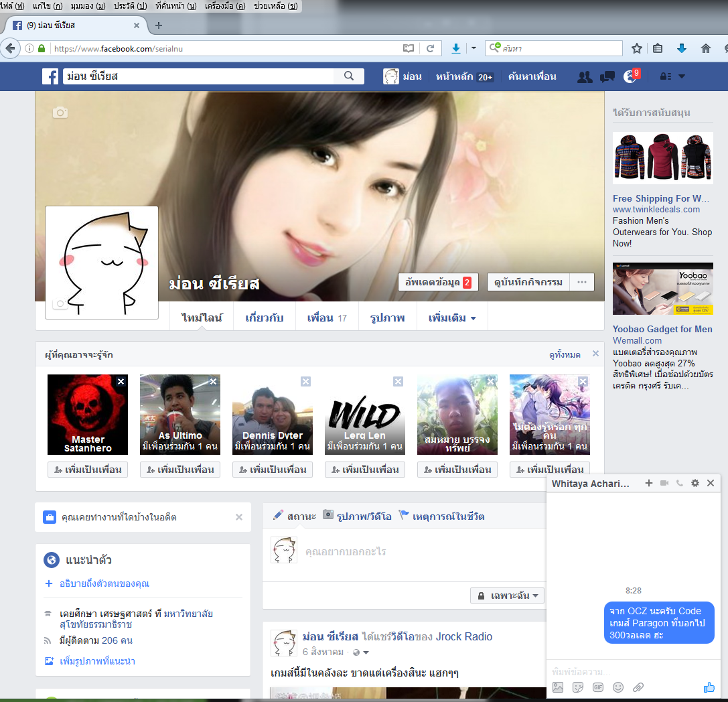Click the camera icon on cover photo
This screenshot has width=728, height=702.
click(x=60, y=113)
